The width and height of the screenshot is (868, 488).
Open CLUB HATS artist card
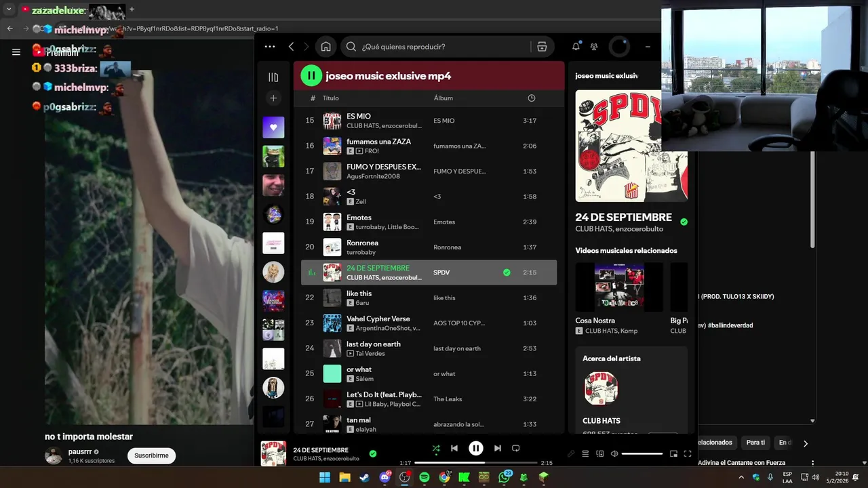pyautogui.click(x=631, y=390)
